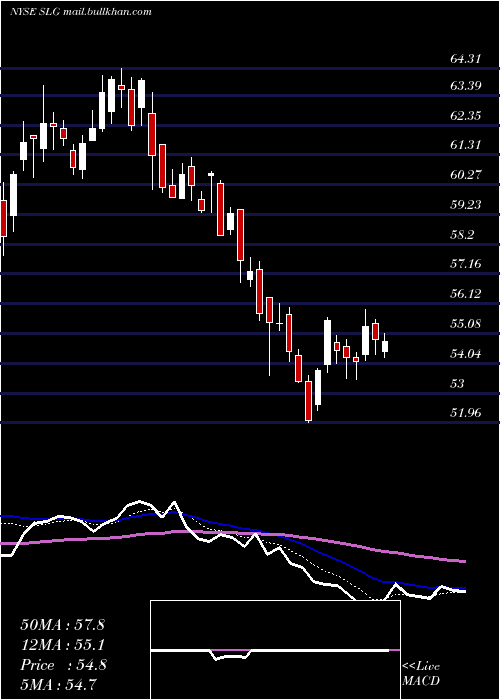Click the <<Live MACD label
The height and width of the screenshot is (700, 500).
click(421, 674)
